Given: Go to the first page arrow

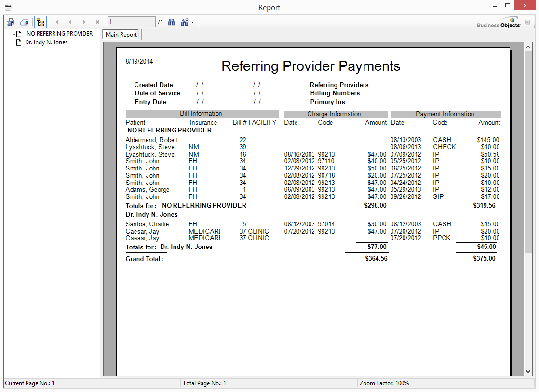Looking at the screenshot, I should (x=56, y=22).
